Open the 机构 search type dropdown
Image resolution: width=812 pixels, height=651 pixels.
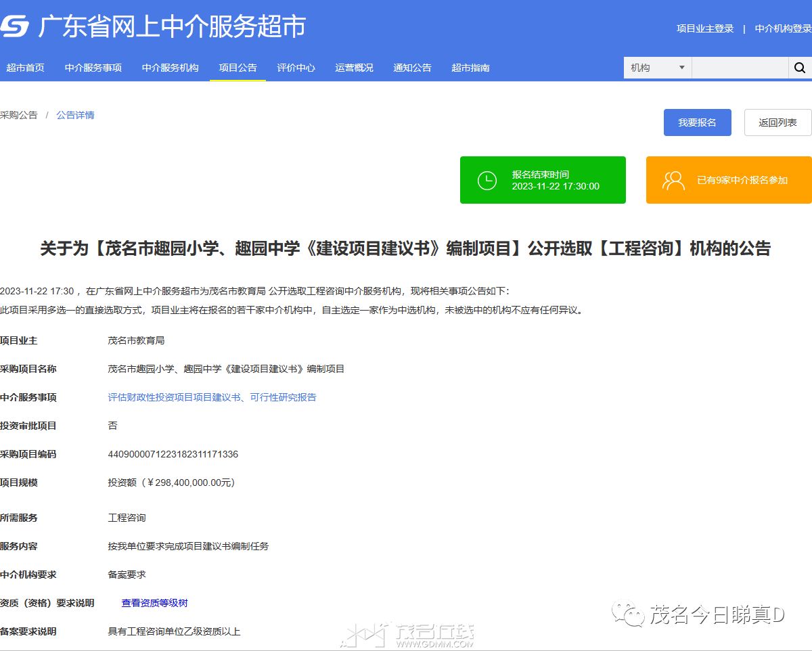pos(657,68)
